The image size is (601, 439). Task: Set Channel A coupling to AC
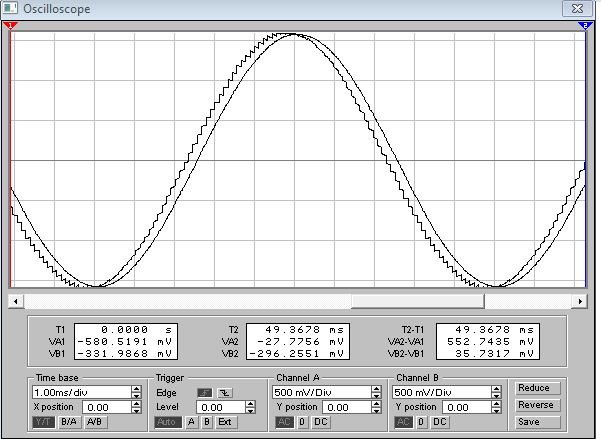point(284,422)
